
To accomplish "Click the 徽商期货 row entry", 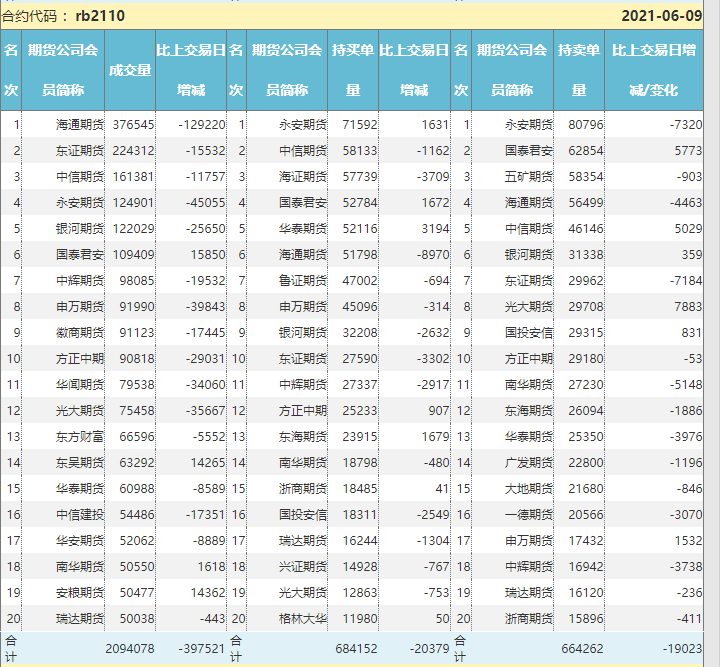I will tap(80, 333).
